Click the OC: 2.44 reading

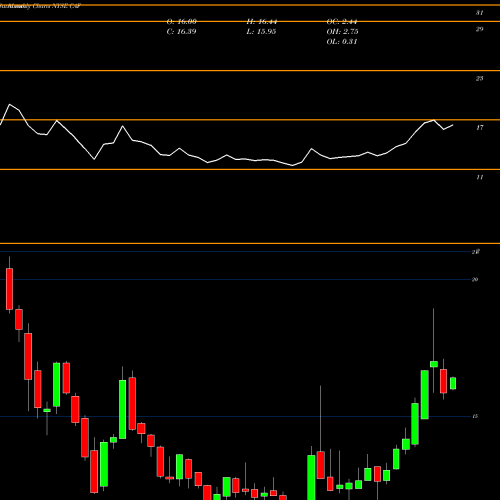coord(342,22)
